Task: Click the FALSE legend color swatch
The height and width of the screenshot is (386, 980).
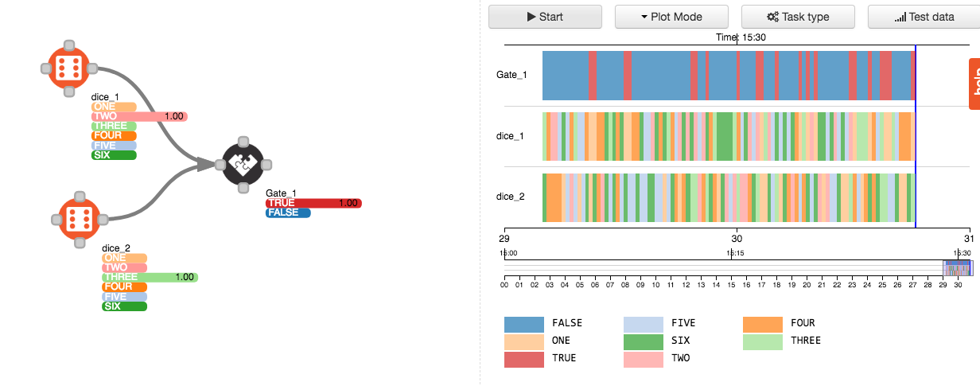Action: click(524, 323)
